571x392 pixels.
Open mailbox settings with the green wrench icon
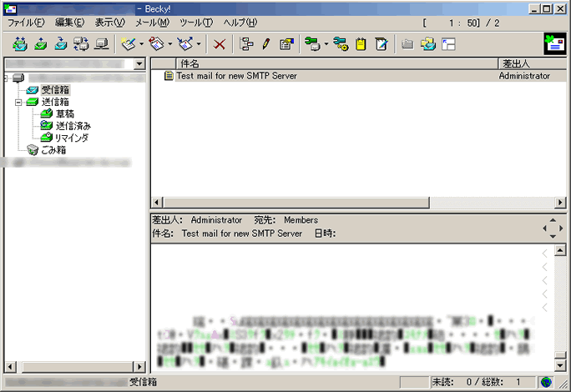[312, 44]
